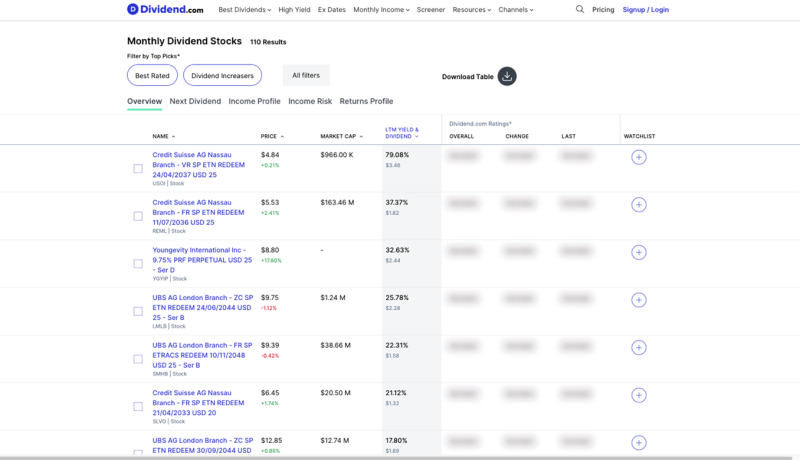Screen dimensions: 800x460
Task: Click the Pricing link
Action: pos(603,10)
